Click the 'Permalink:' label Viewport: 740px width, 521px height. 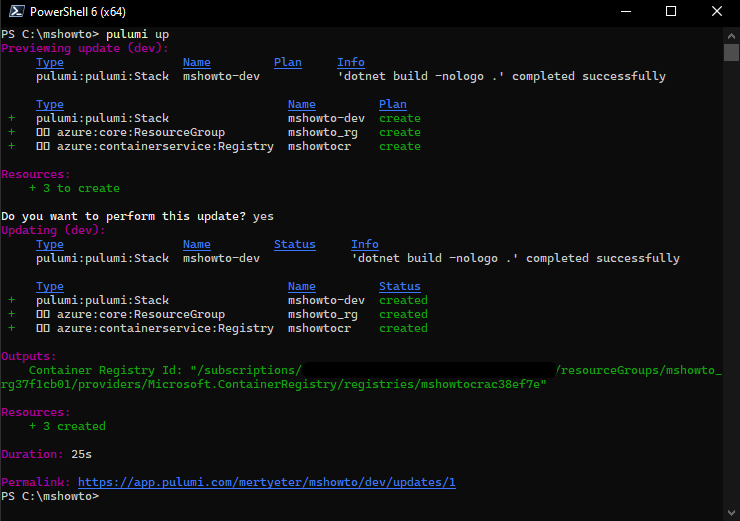[x=36, y=482]
